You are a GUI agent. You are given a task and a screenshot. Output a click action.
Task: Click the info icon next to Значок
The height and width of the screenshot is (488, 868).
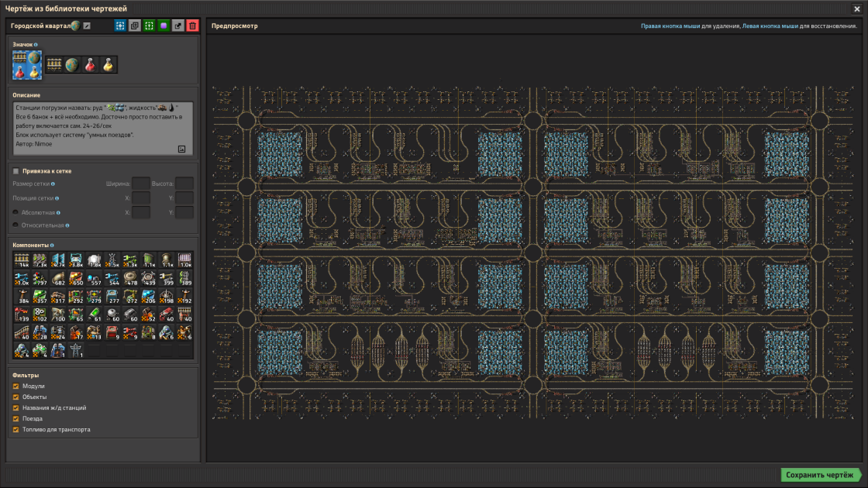point(36,45)
